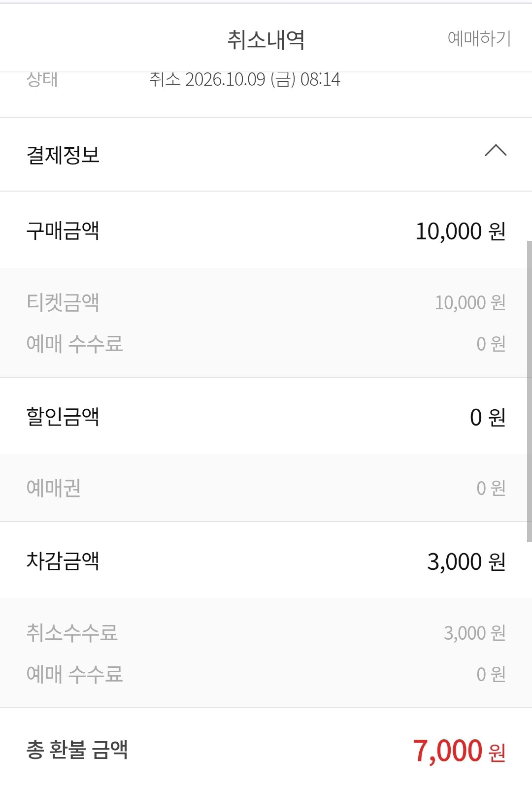
Task: Click the vertical scrollbar on right edge
Action: point(529,392)
